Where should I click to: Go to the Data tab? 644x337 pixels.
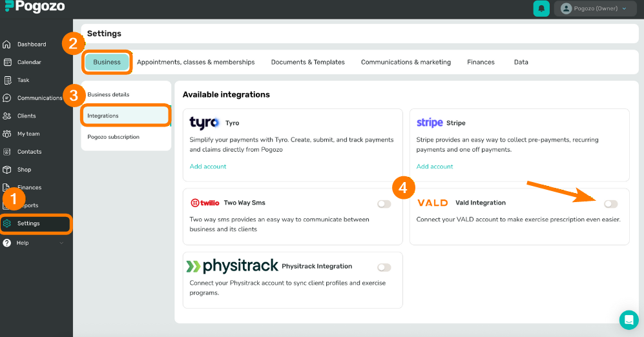521,62
